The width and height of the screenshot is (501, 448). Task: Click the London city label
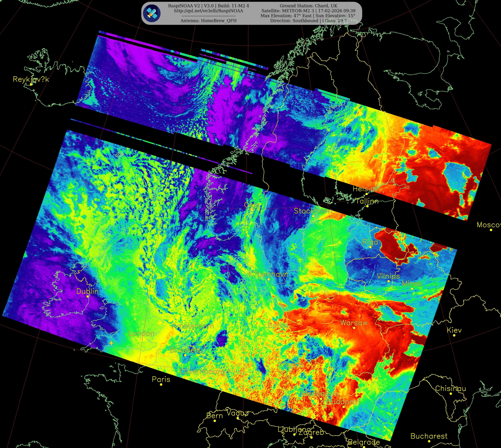pos(141,334)
